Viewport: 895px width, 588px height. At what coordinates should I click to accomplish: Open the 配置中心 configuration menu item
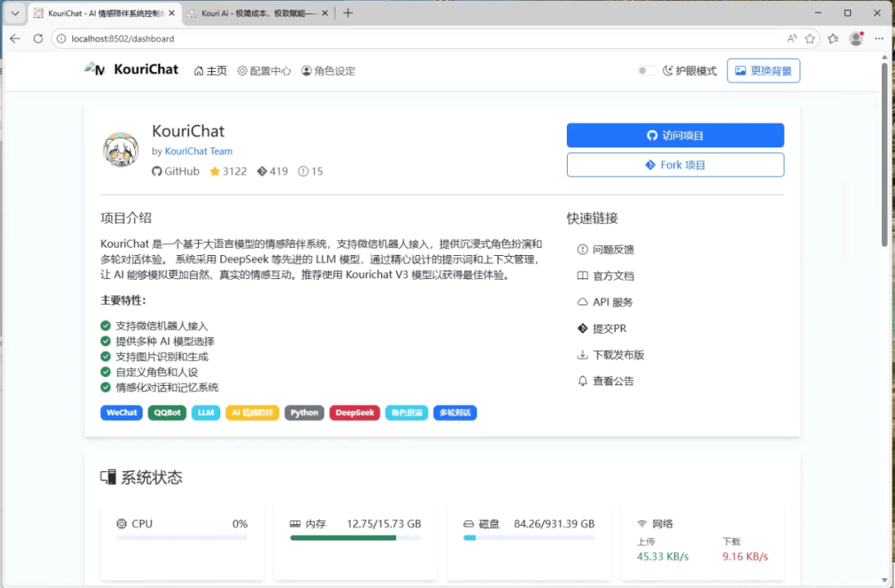(264, 71)
